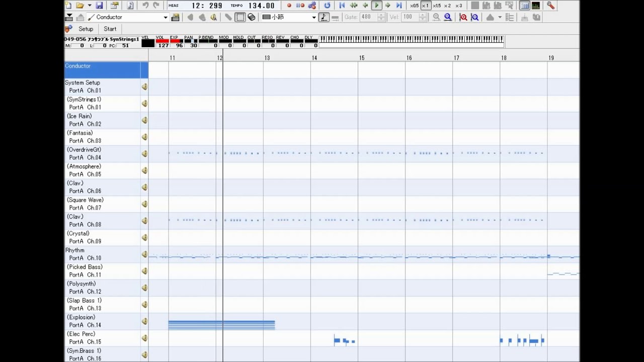The height and width of the screenshot is (362, 644).
Task: Mute the OverdriveGt track speaker
Action: pos(144,154)
